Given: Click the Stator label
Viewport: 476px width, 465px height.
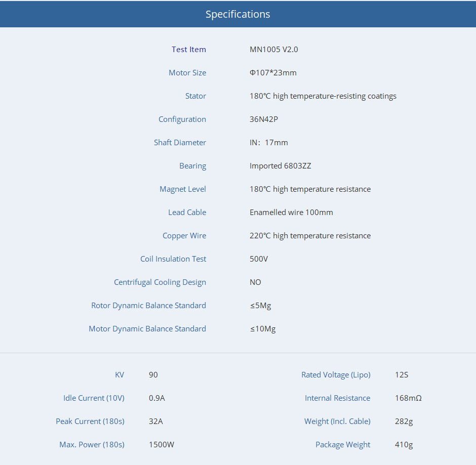Looking at the screenshot, I should pyautogui.click(x=195, y=96).
